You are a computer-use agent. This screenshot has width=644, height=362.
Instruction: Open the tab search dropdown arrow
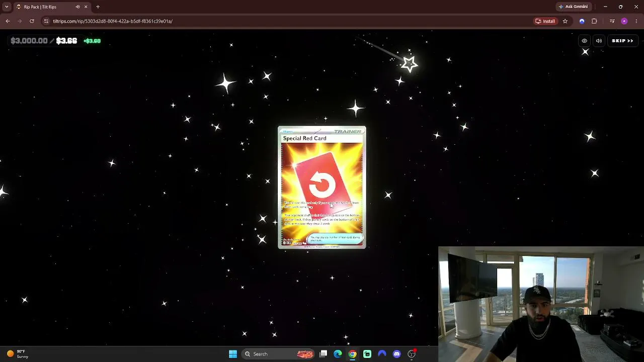[7, 7]
